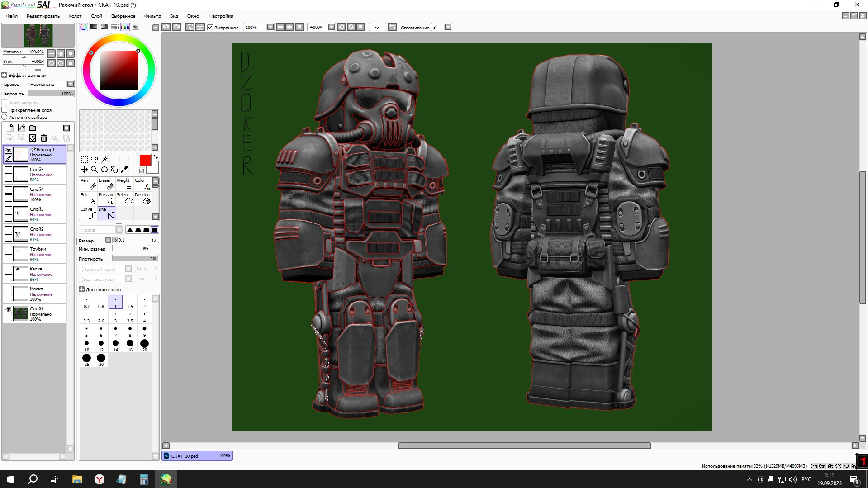
Task: Toggle the color wheel panel
Action: [83, 27]
